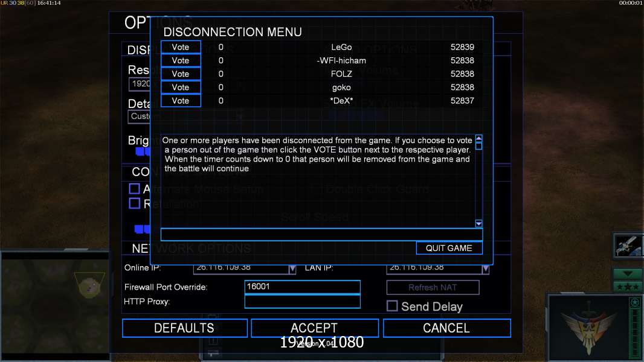Click the Firewall Port Override field
The image size is (644, 362).
(302, 287)
